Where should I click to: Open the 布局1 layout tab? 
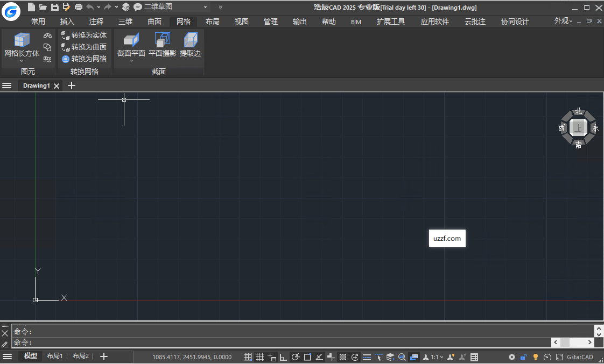pyautogui.click(x=54, y=356)
